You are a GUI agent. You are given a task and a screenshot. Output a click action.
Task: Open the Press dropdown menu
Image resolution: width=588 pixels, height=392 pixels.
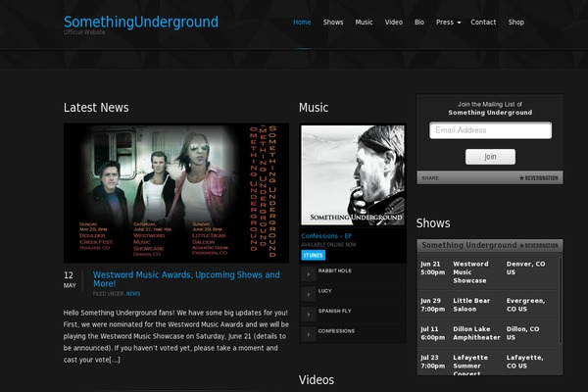(x=448, y=23)
